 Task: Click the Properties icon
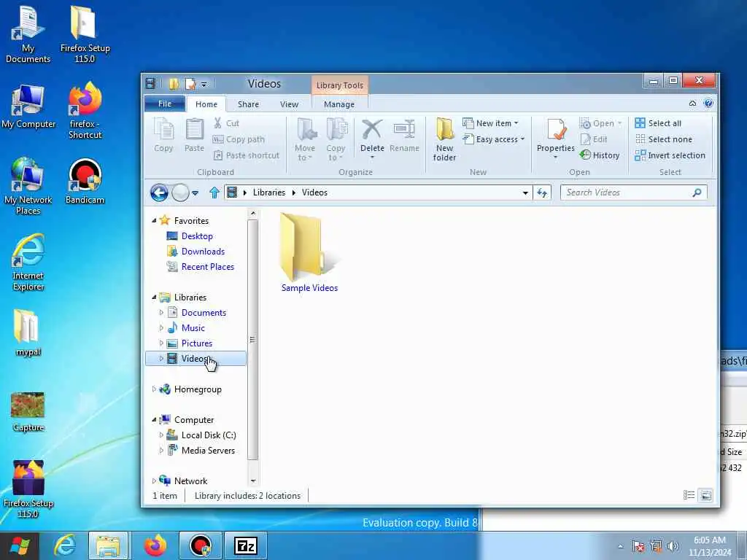click(555, 138)
